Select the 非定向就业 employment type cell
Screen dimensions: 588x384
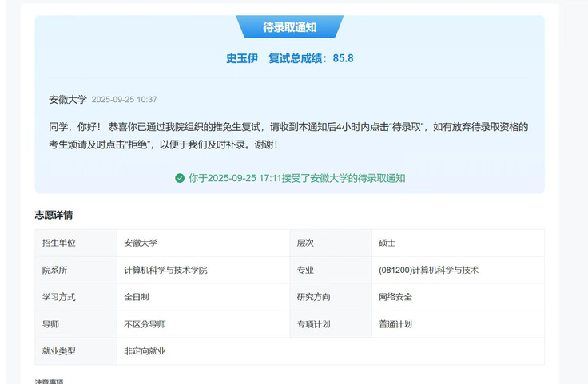(145, 351)
